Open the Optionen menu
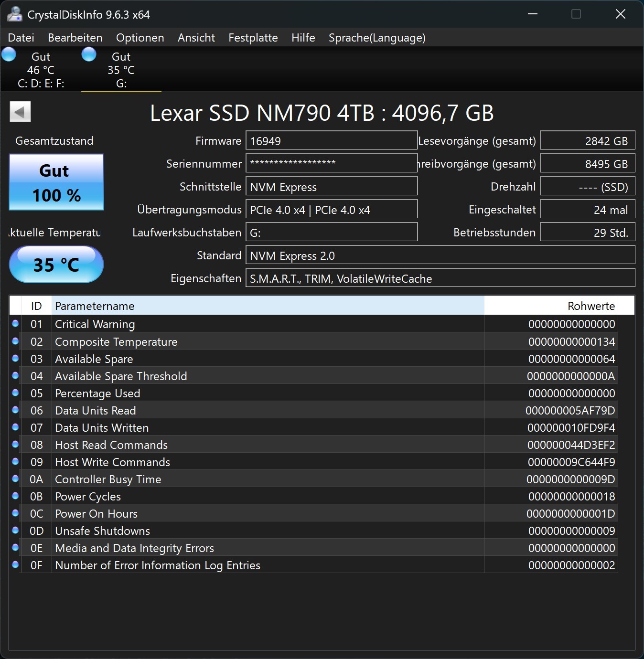The width and height of the screenshot is (644, 659). (140, 38)
